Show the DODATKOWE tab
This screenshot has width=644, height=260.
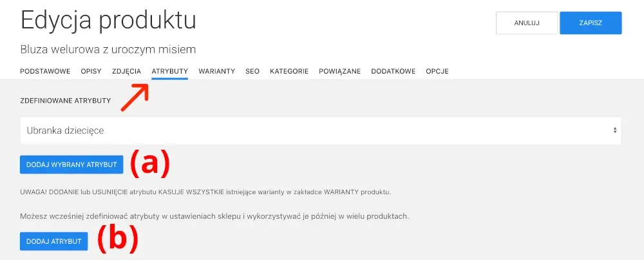pyautogui.click(x=393, y=71)
